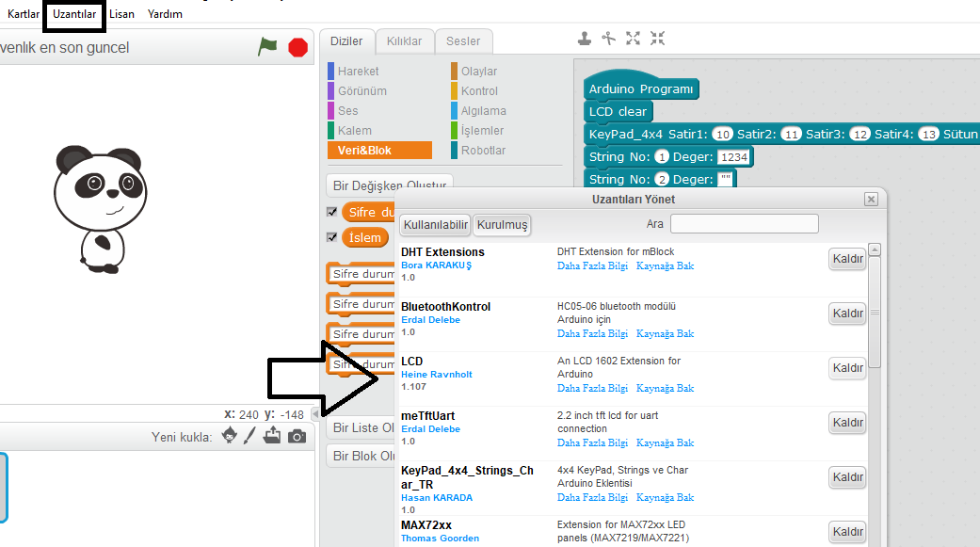Click the green flag to run

pos(267,47)
